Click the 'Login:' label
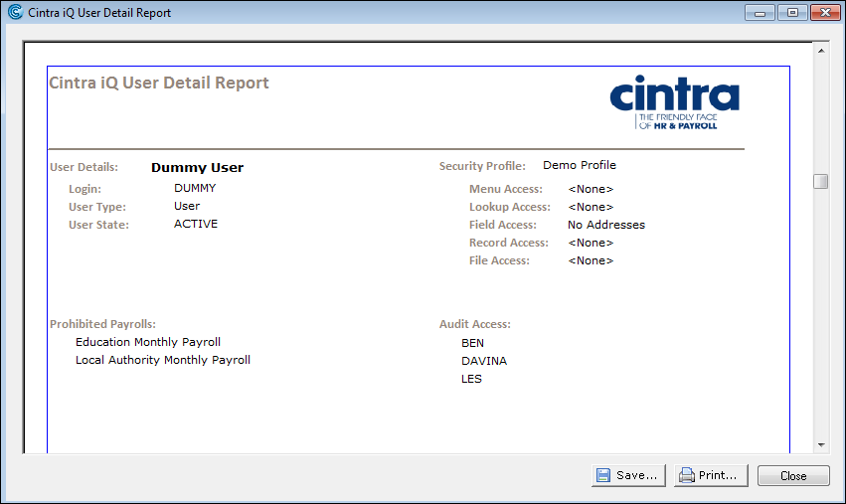 [x=85, y=190]
